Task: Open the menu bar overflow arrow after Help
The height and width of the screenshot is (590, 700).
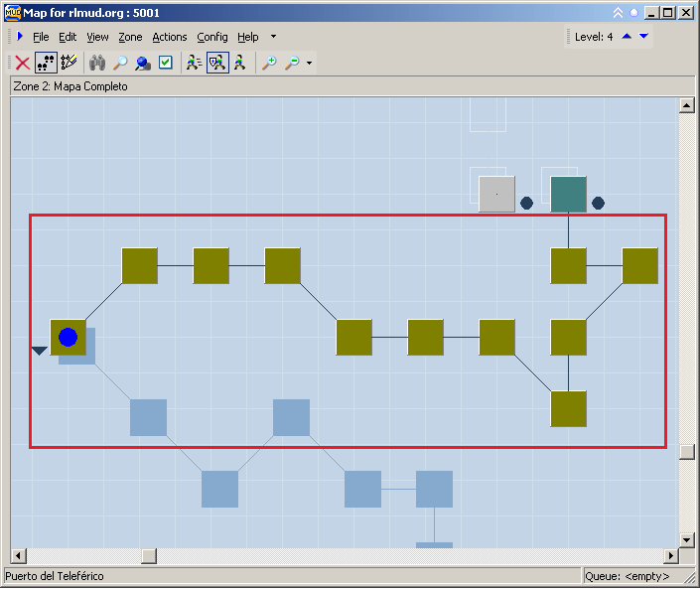Action: (274, 37)
